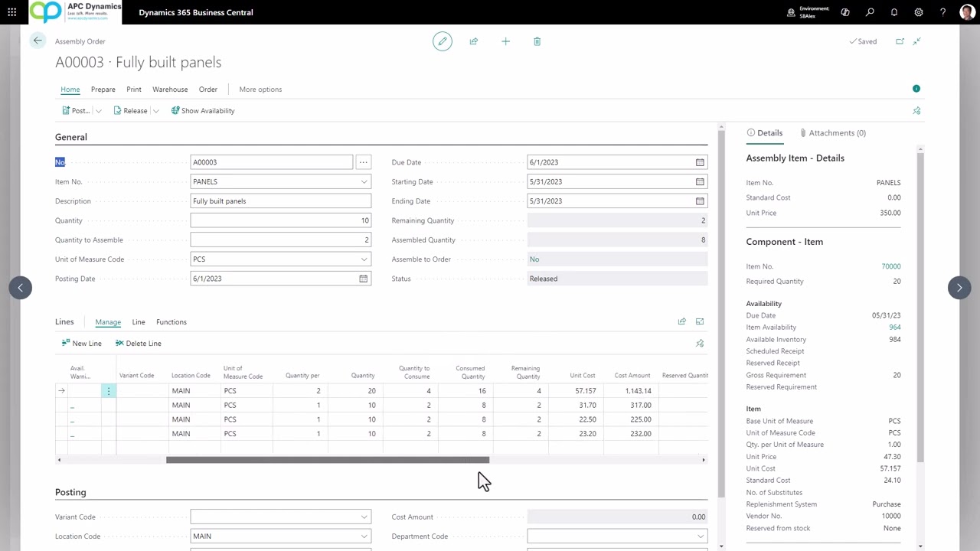Show More options

coord(260,90)
